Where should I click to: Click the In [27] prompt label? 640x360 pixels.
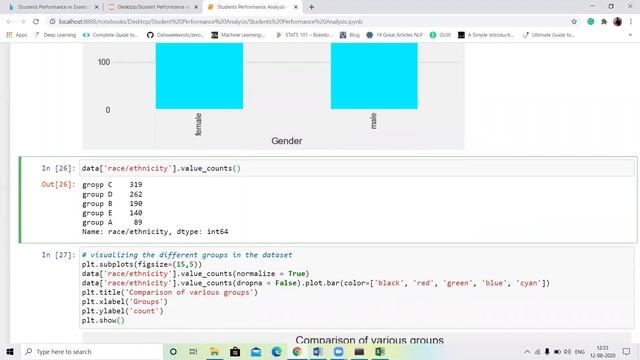click(58, 255)
